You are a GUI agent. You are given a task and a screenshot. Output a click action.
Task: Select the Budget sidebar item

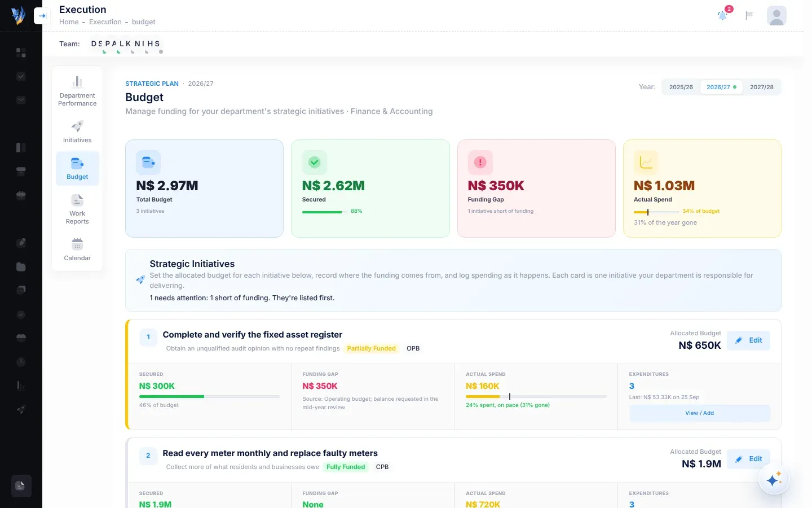[x=77, y=168]
